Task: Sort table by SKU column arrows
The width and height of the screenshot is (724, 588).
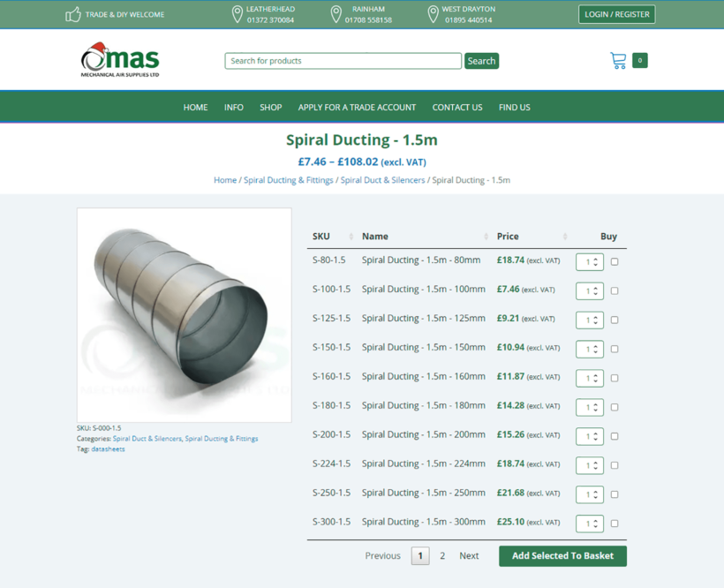Action: (351, 237)
